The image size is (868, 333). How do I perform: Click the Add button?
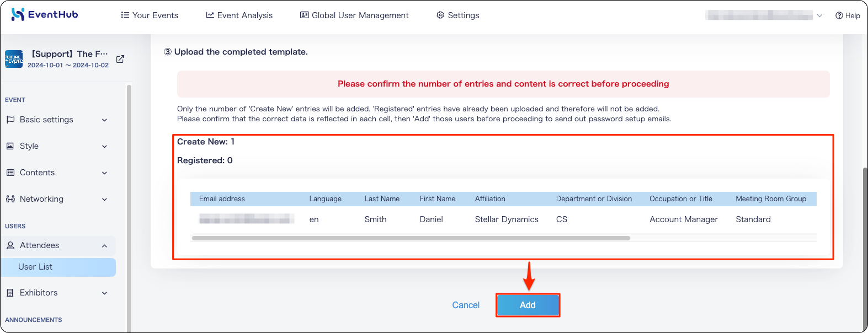[528, 305]
